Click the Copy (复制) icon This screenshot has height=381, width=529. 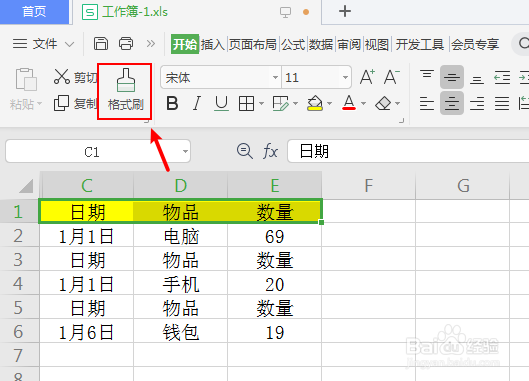click(61, 103)
